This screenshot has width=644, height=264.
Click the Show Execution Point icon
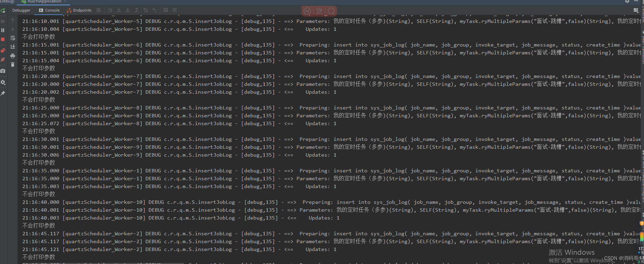click(x=99, y=10)
